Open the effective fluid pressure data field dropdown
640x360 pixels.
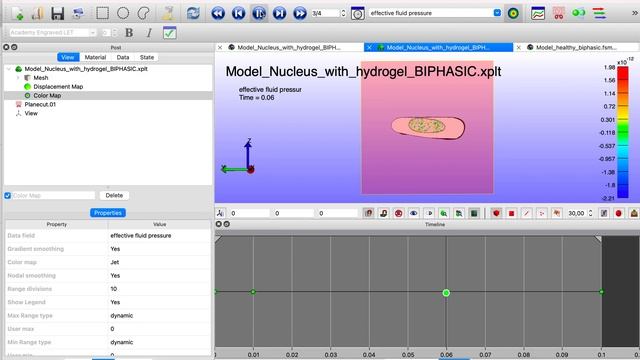(435, 13)
